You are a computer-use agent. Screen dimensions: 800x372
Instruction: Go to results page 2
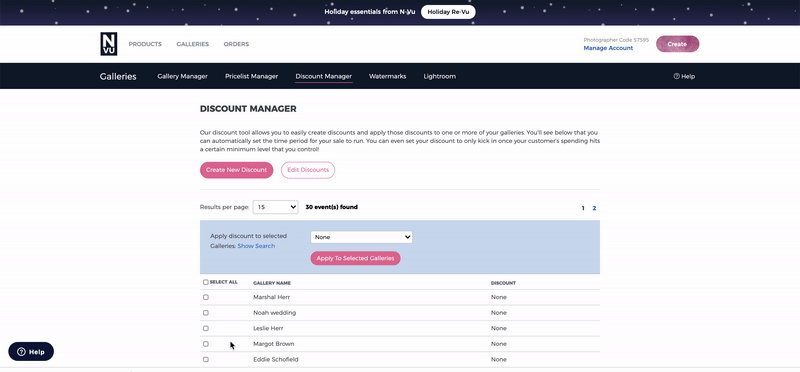[594, 208]
